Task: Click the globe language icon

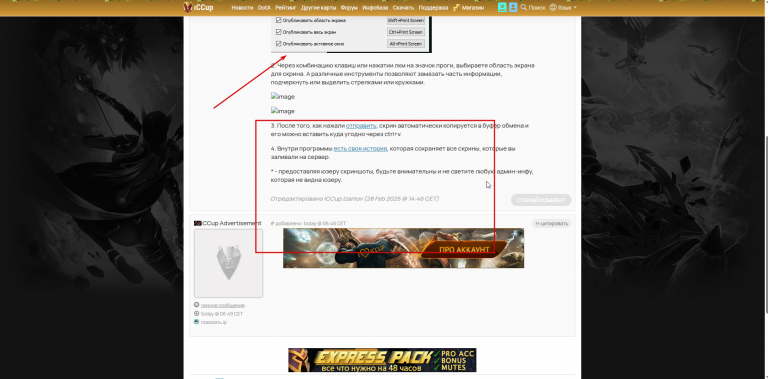Action: coord(553,7)
